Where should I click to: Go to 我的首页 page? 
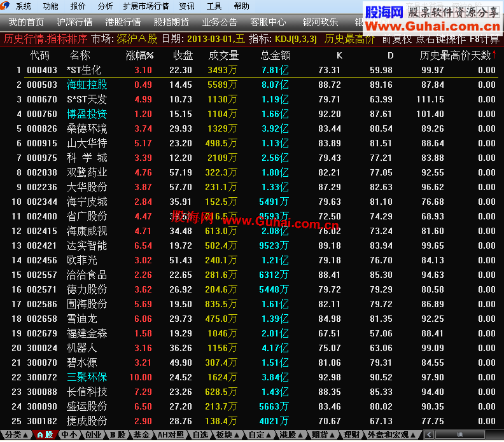coord(26,22)
